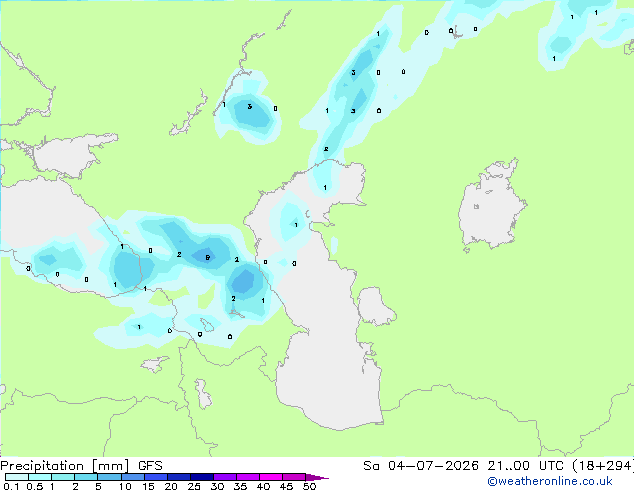Select the 25–30 mm dark blue swatch
Image resolution: width=634 pixels, height=490 pixels.
[201, 477]
